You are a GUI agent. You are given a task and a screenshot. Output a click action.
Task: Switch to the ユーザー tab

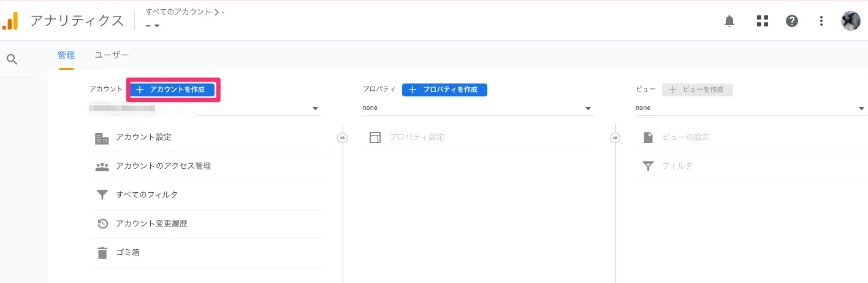[x=112, y=55]
